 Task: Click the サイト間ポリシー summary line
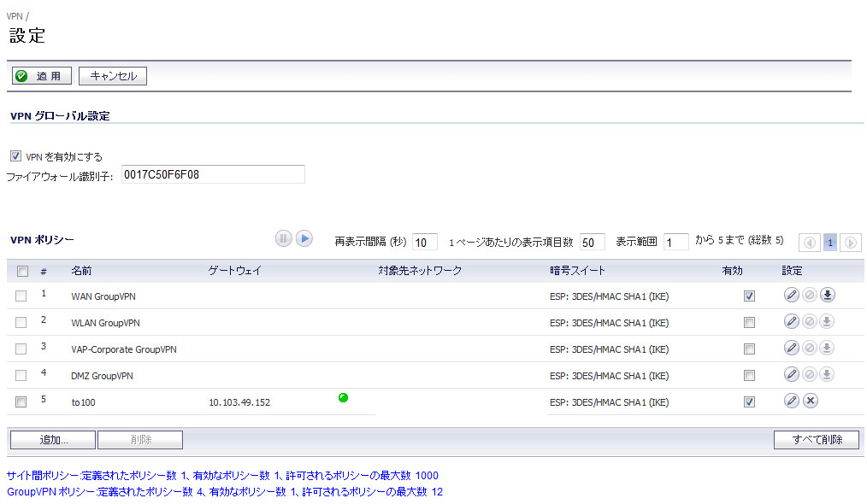pos(222,475)
